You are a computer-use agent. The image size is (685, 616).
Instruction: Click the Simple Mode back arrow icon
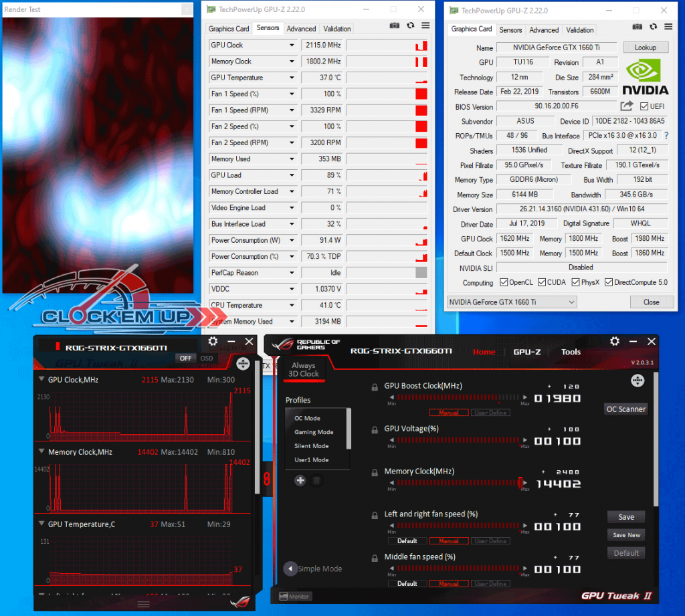tap(290, 569)
